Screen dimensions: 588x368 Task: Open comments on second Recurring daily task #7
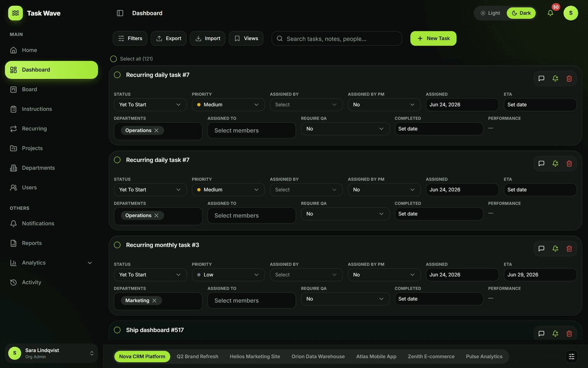click(541, 164)
